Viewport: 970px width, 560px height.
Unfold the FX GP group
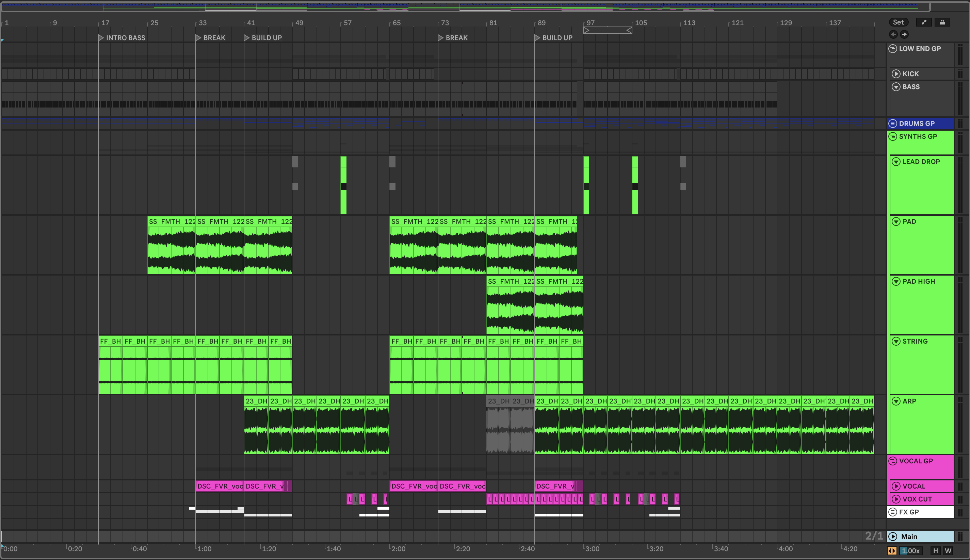click(x=893, y=512)
